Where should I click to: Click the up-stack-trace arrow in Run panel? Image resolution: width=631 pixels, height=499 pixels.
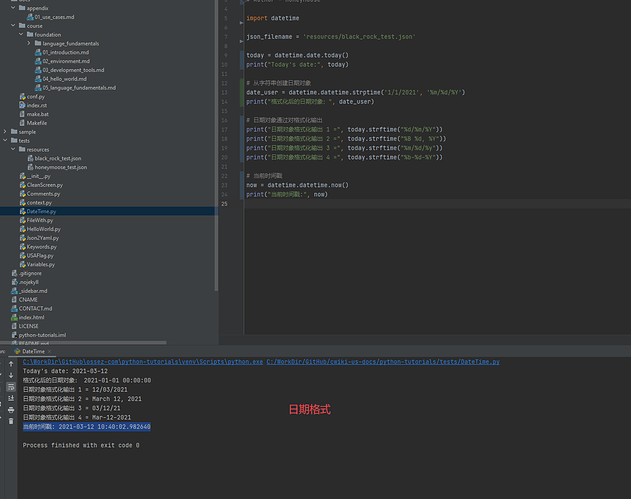(11, 364)
